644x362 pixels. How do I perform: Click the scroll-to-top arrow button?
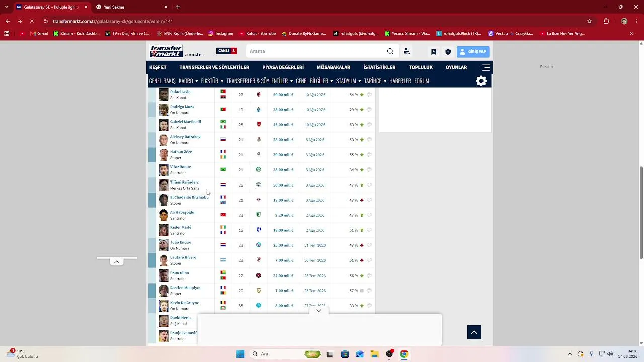(x=474, y=332)
